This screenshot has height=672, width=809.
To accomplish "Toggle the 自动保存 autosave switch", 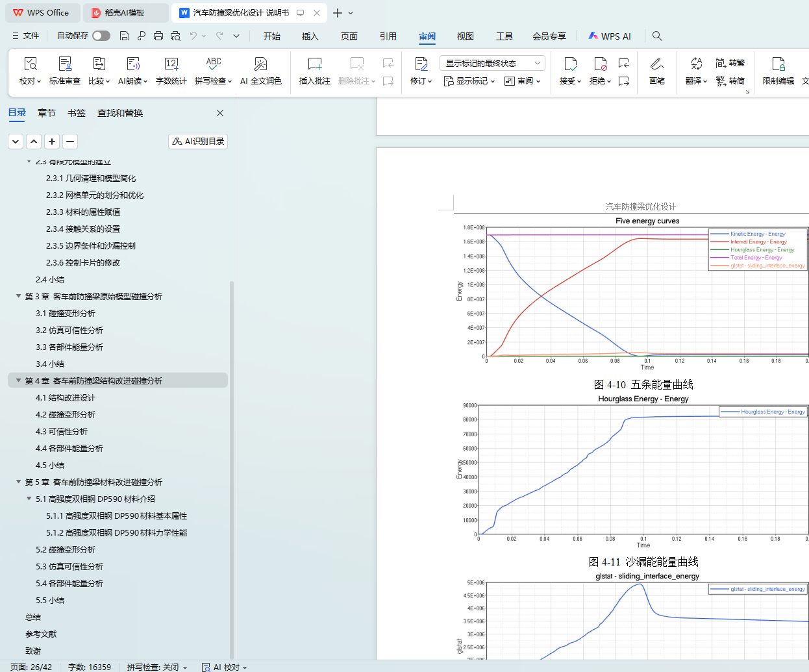I will [x=101, y=36].
